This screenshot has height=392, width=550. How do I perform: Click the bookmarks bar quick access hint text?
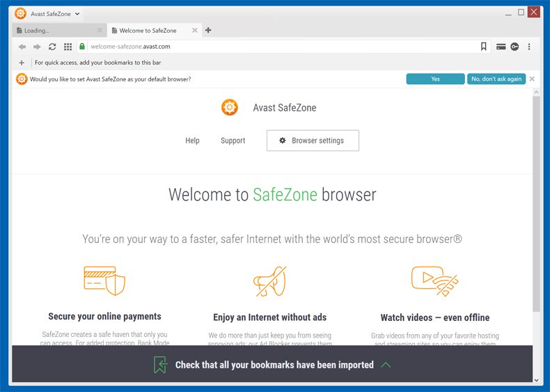(x=98, y=63)
